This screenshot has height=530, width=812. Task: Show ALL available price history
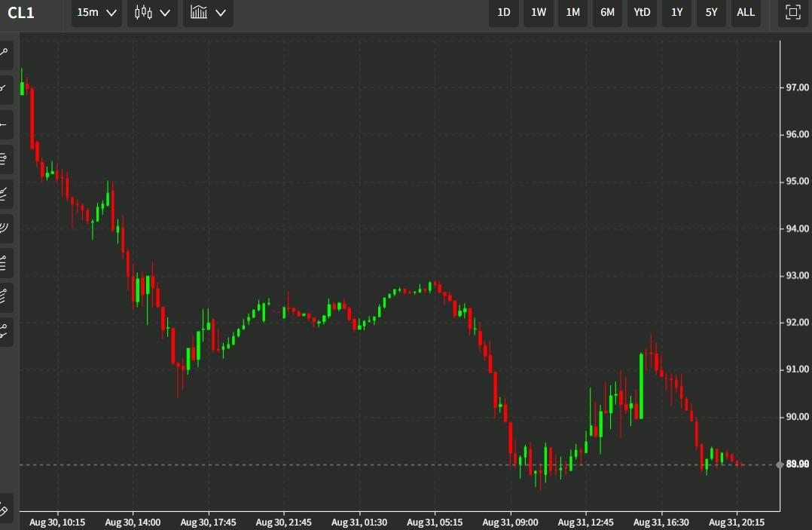pyautogui.click(x=746, y=12)
